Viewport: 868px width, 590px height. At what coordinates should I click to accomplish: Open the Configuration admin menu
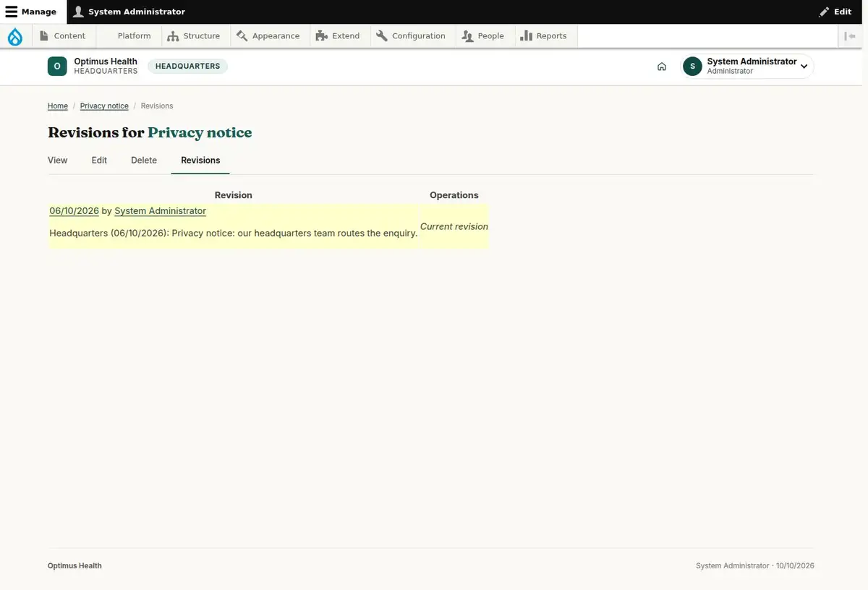coord(412,36)
